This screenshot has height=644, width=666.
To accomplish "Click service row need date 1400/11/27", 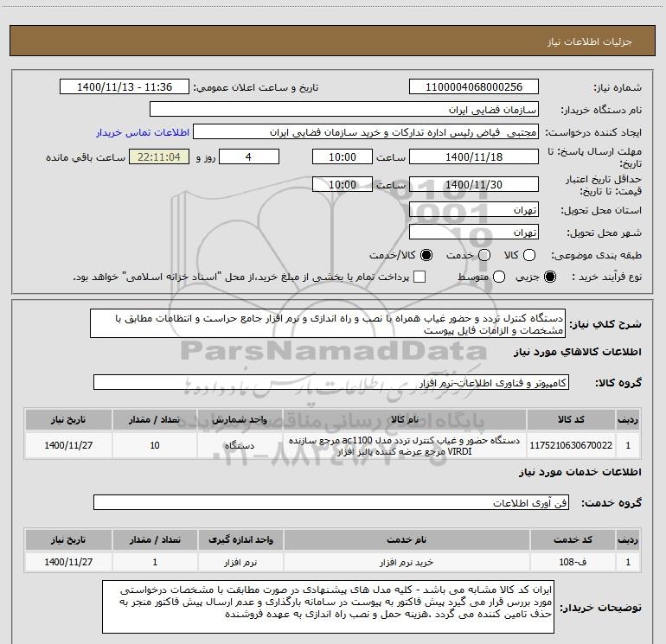I will point(68,562).
